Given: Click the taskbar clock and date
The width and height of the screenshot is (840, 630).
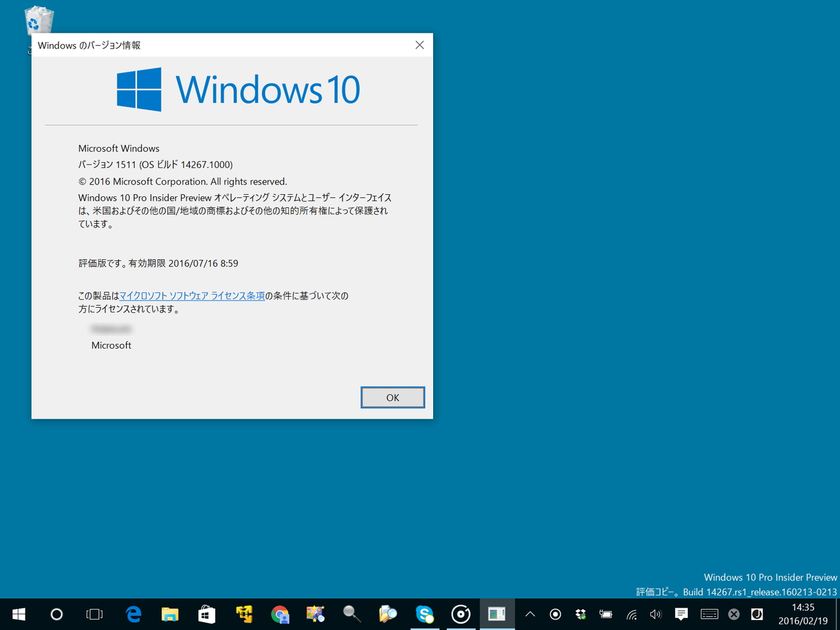Looking at the screenshot, I should [803, 614].
